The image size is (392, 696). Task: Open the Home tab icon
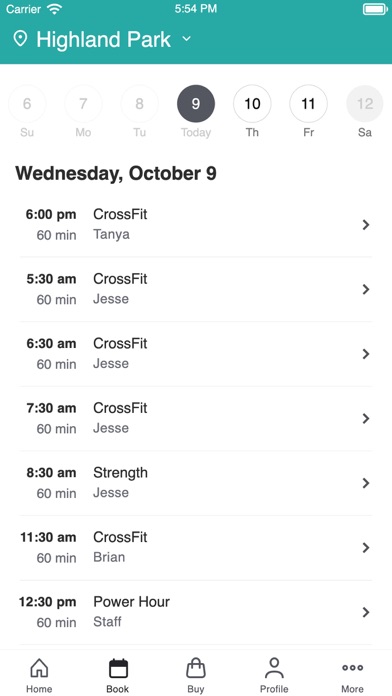pos(39,668)
